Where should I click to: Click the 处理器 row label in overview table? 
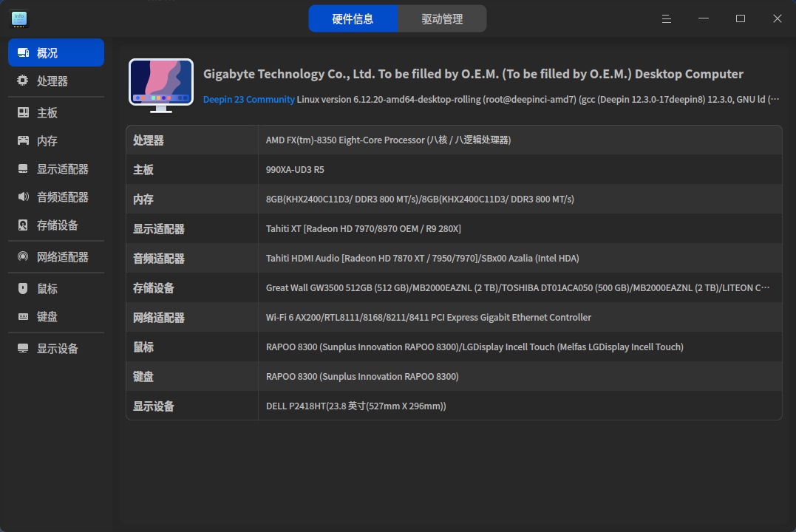[x=149, y=140]
